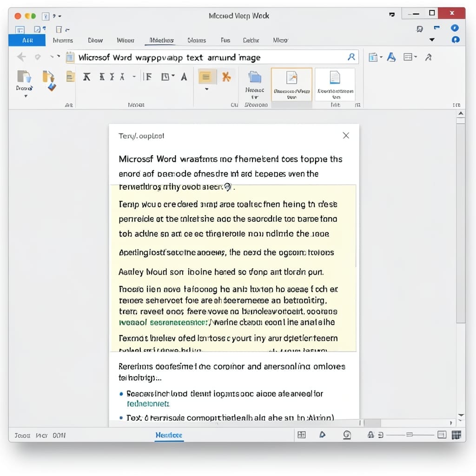Click the horizontal scrollbar thumb
This screenshot has height=476, width=476.
tap(372, 423)
